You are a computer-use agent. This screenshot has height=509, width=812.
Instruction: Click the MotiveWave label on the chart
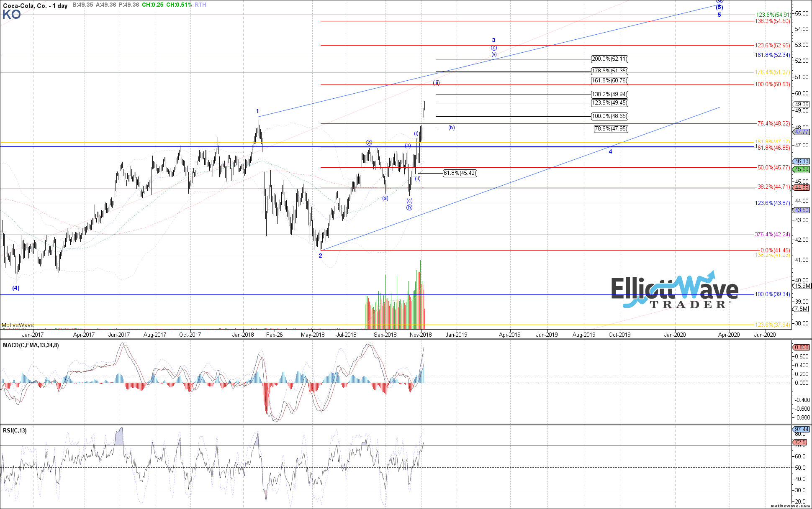[x=18, y=325]
